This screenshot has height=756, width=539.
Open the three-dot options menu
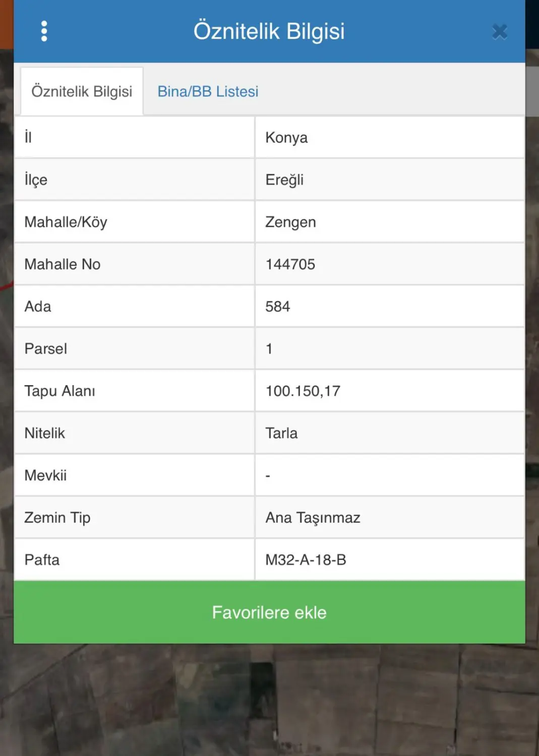pos(44,31)
